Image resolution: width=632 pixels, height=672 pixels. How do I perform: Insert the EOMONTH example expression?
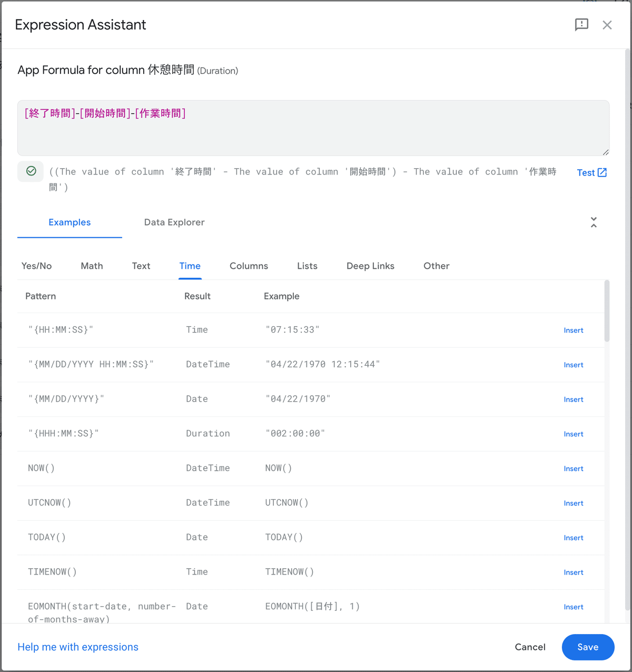[573, 607]
